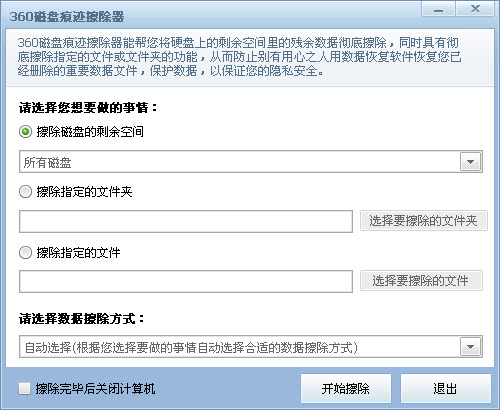This screenshot has height=410, width=500.
Task: Expand the 所有磁盘 dropdown arrow
Action: pos(470,162)
